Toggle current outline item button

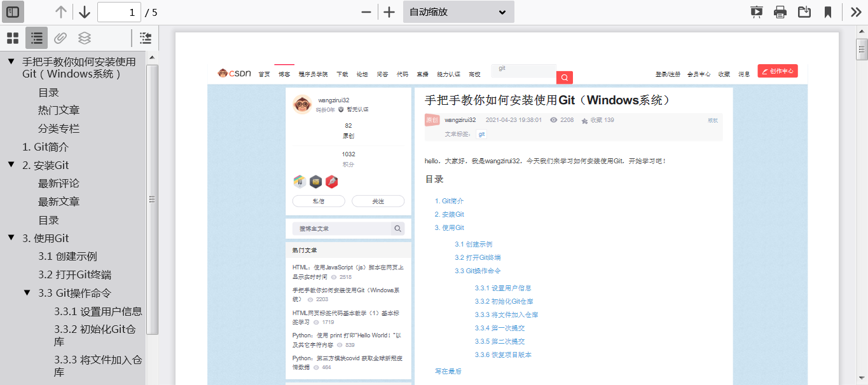pyautogui.click(x=146, y=38)
